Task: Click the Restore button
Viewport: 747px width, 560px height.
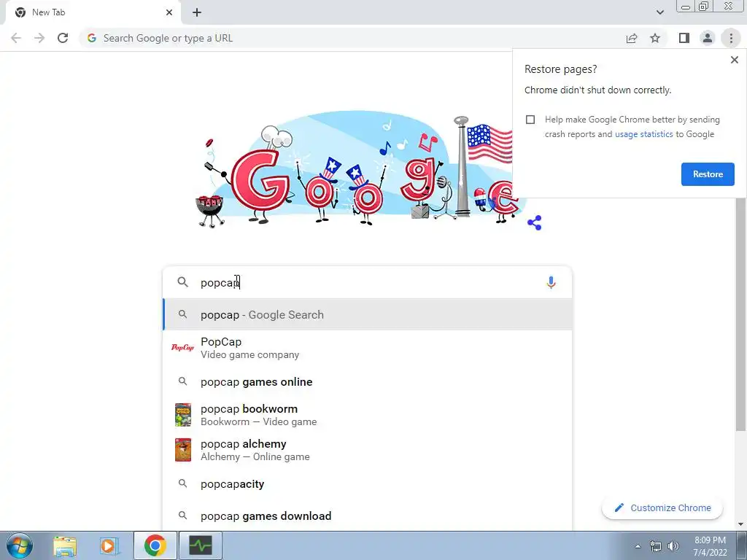Action: pos(708,174)
